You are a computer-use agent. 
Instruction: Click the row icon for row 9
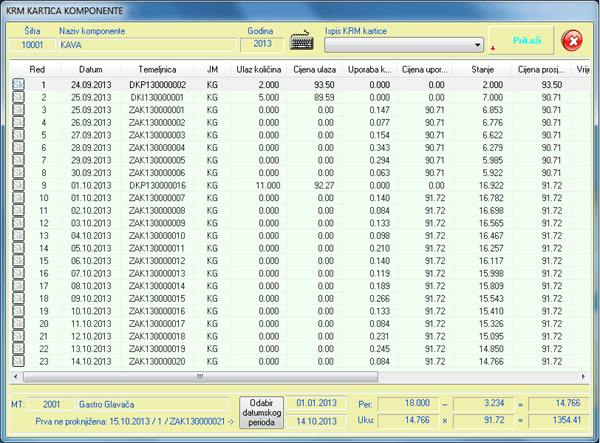18,185
